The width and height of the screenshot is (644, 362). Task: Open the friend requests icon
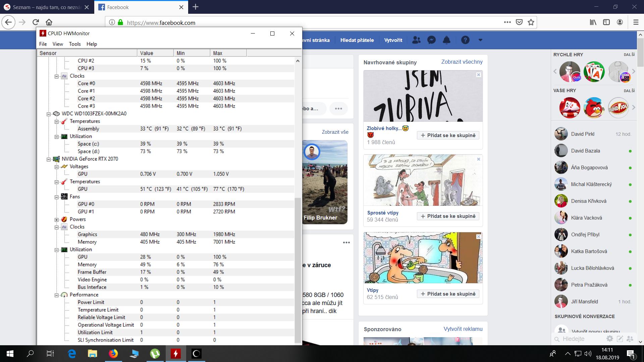tap(416, 40)
